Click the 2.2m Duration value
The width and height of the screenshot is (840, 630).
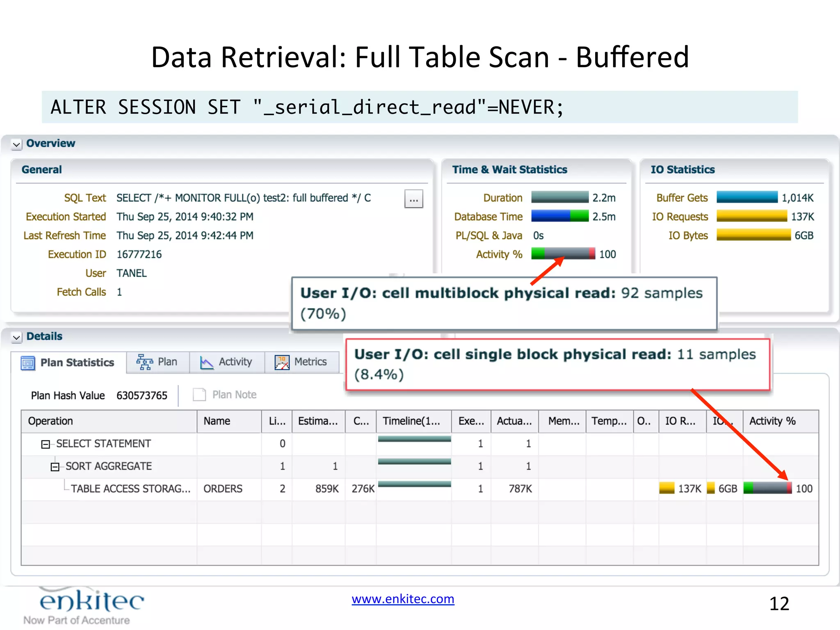pos(604,198)
